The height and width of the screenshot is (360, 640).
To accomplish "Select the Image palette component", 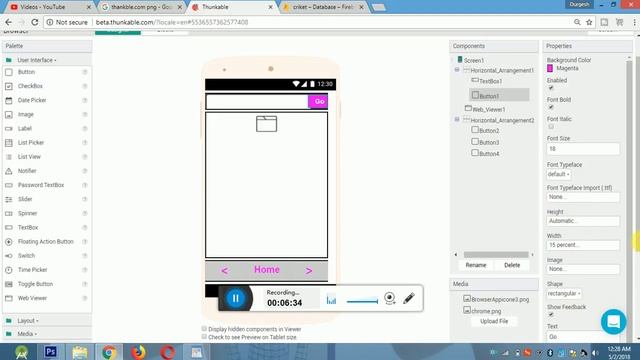I will click(25, 114).
